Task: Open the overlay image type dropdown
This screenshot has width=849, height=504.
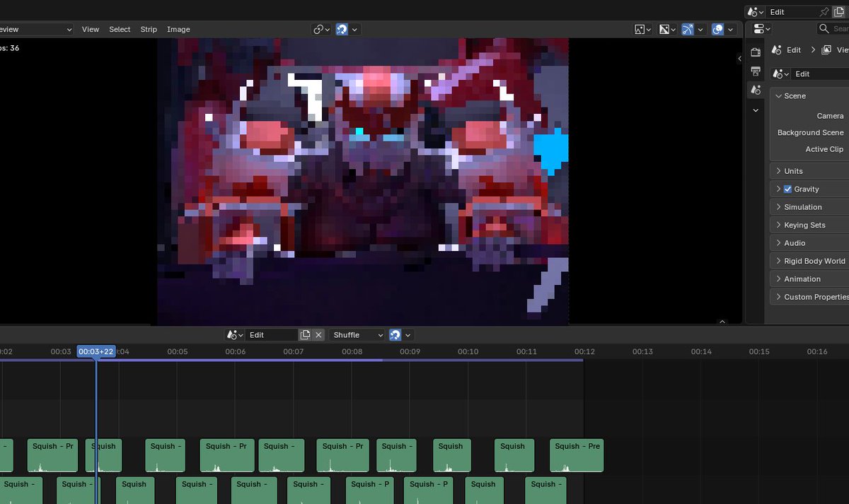Action: click(667, 30)
